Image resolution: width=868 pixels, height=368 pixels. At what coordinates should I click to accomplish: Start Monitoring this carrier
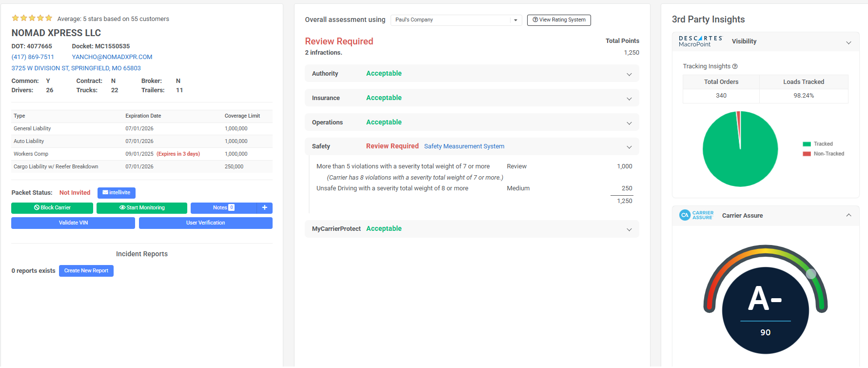[x=141, y=208]
